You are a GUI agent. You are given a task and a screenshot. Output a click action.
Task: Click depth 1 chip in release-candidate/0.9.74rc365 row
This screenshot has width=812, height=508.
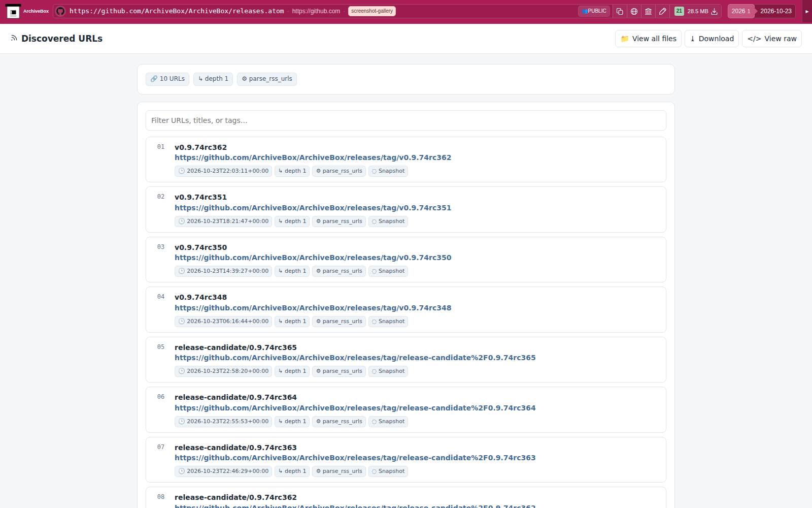tap(292, 371)
